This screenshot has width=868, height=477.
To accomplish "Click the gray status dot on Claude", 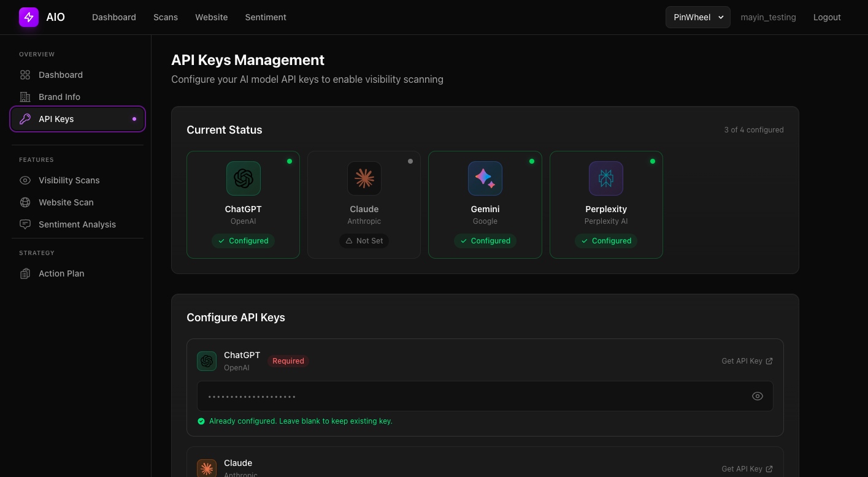I will click(410, 161).
